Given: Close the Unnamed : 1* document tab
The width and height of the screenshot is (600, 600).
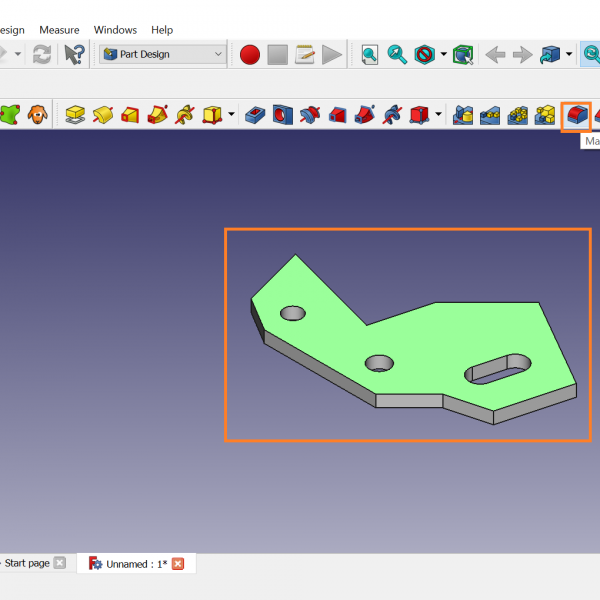Looking at the screenshot, I should pos(178,564).
